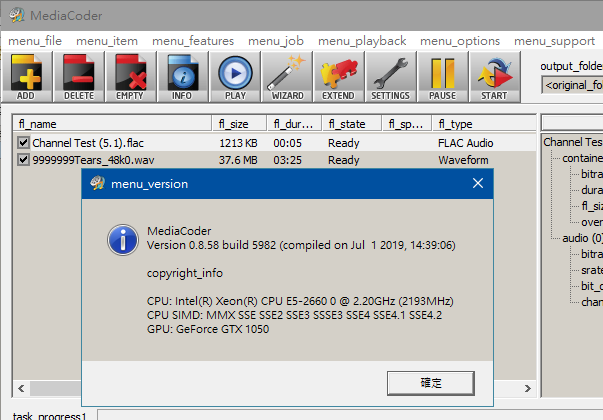
Task: Click the 1213 KB size cell
Action: point(238,143)
